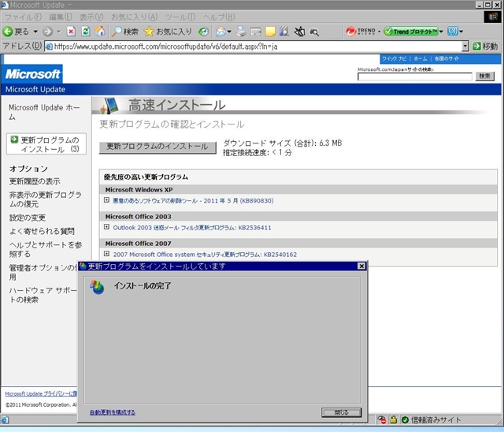This screenshot has width=504, height=432.
Task: Open ハードウェア サポートの検索 sidebar link
Action: click(x=43, y=295)
